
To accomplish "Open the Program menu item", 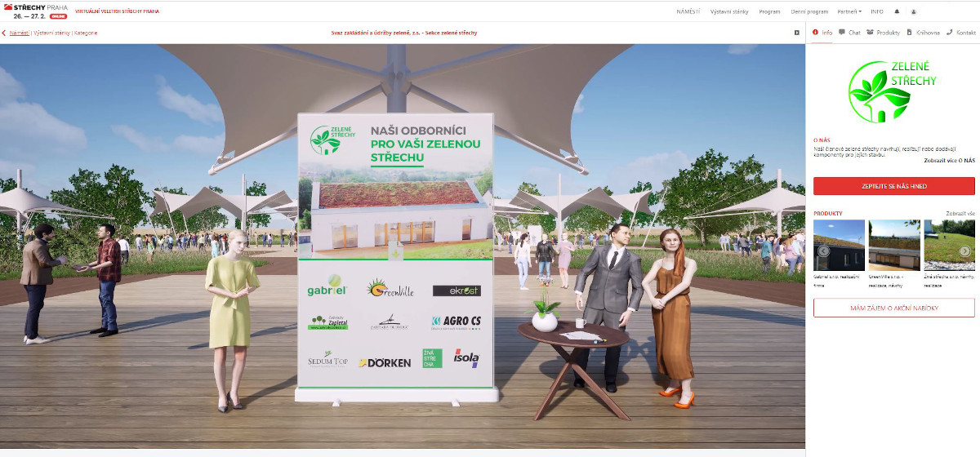I will pyautogui.click(x=769, y=11).
